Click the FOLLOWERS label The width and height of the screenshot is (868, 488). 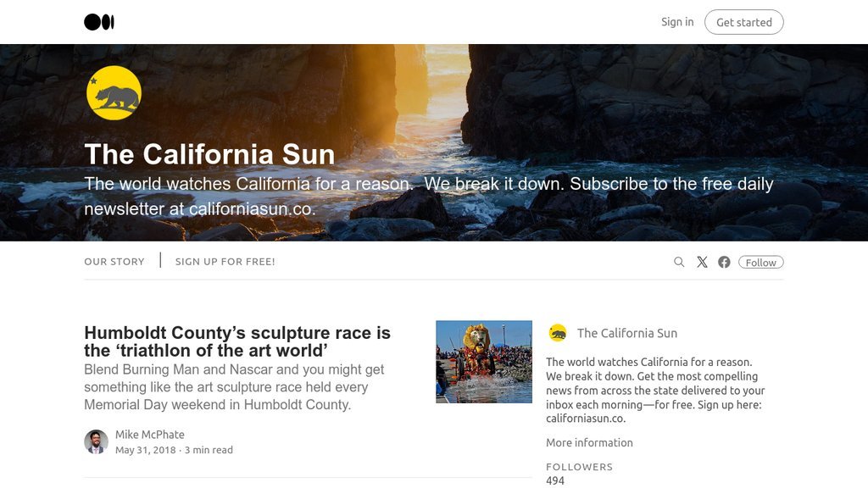[x=580, y=467]
